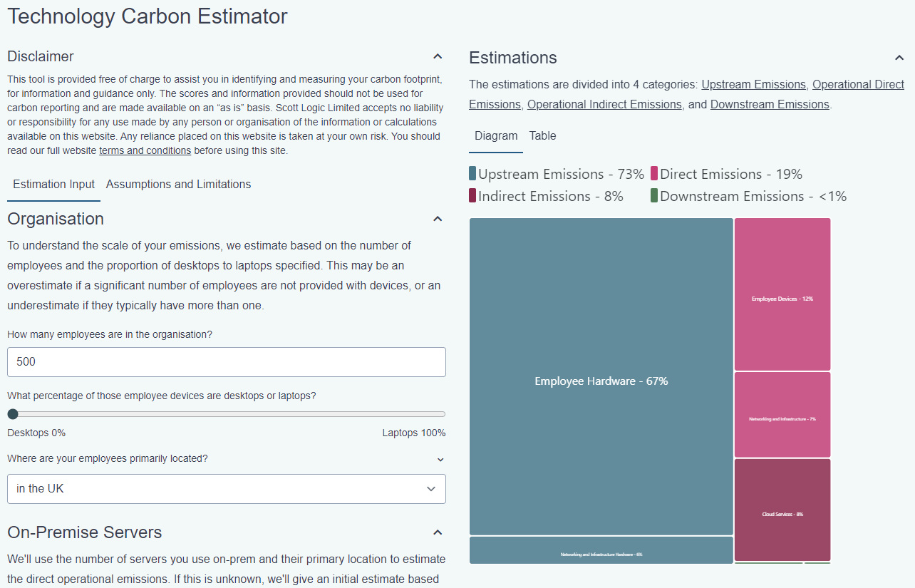The height and width of the screenshot is (588, 915).
Task: Click the Operational Indirect Emissions link
Action: (x=604, y=104)
